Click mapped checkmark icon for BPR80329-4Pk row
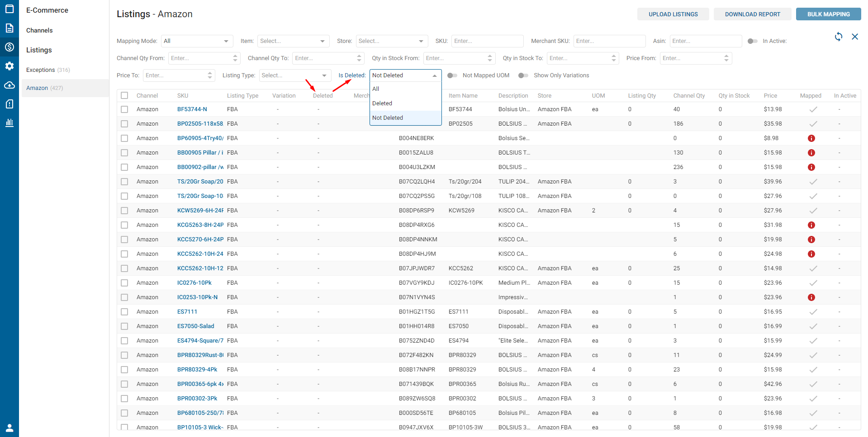Image resolution: width=868 pixels, height=437 pixels. [x=813, y=370]
